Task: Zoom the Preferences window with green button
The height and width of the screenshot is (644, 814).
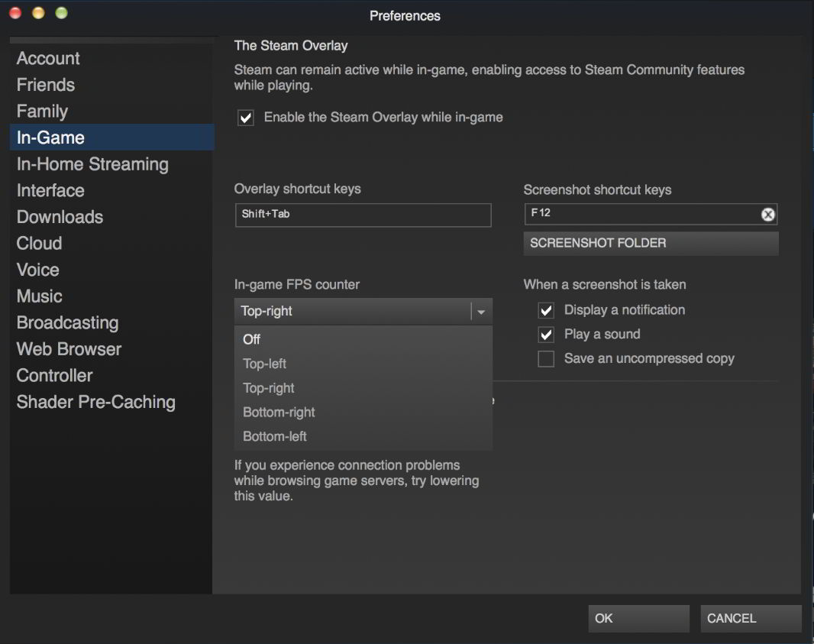Action: [x=61, y=13]
